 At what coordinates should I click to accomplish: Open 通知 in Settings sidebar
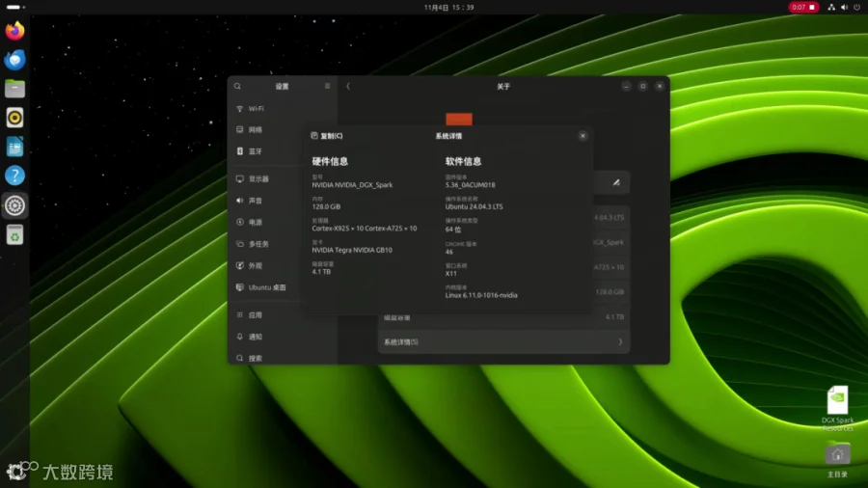coord(283,337)
